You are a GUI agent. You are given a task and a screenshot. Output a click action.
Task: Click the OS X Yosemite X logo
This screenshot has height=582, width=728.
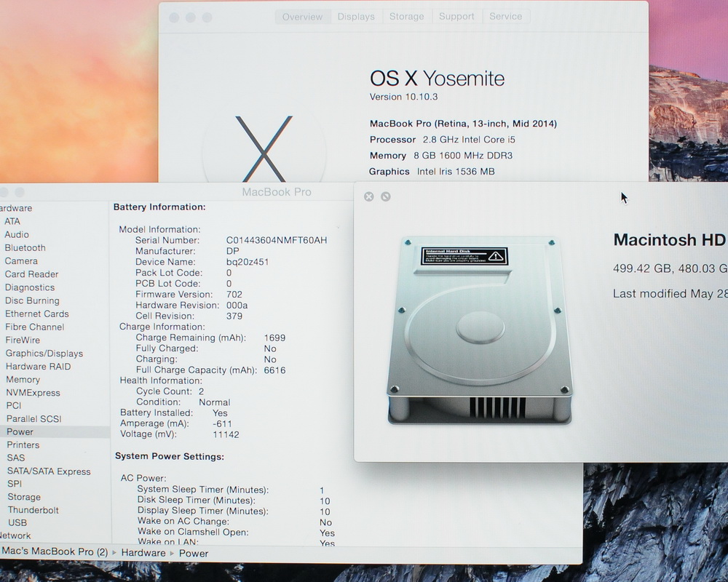264,148
